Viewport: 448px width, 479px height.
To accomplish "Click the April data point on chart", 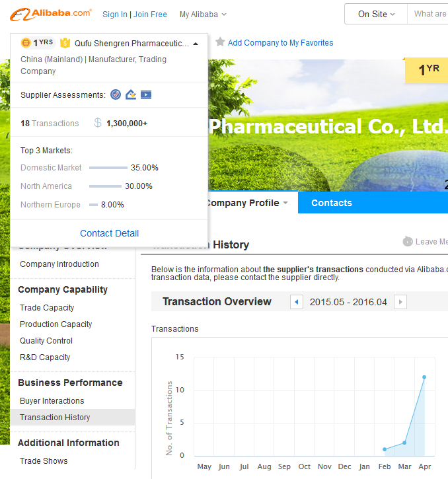I will point(424,377).
